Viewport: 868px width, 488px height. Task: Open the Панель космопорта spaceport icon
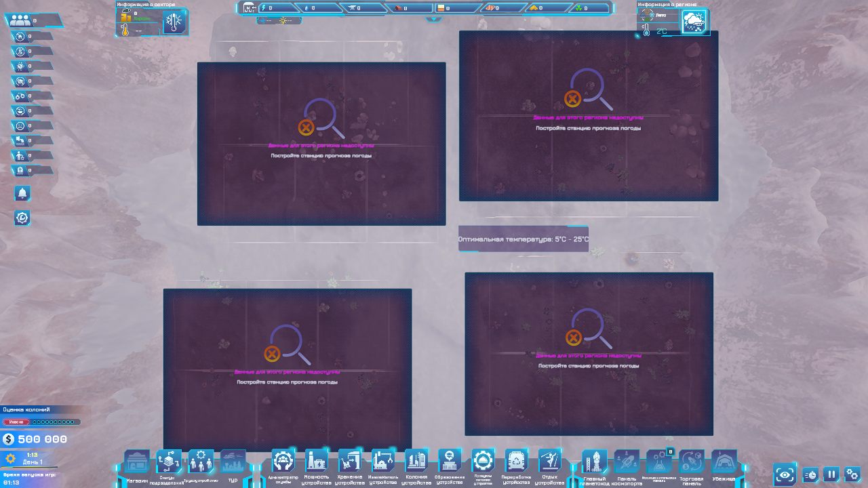point(627,462)
